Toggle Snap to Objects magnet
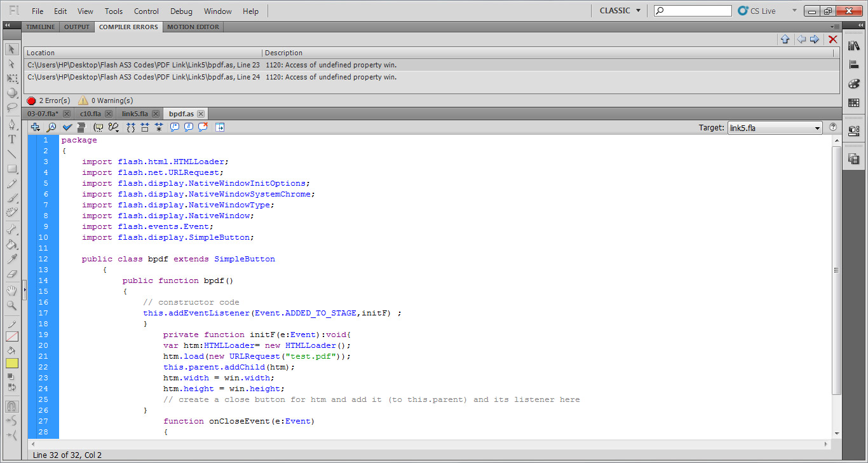This screenshot has width=868, height=463. [11, 406]
